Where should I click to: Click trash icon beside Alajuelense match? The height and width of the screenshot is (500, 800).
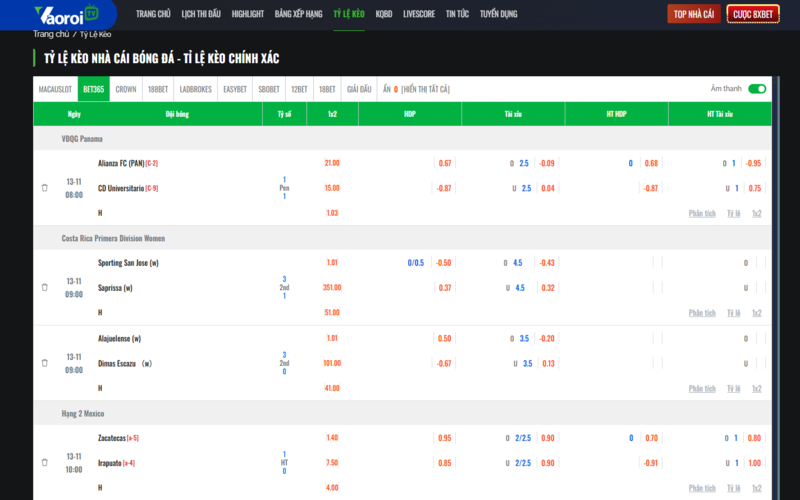point(44,363)
